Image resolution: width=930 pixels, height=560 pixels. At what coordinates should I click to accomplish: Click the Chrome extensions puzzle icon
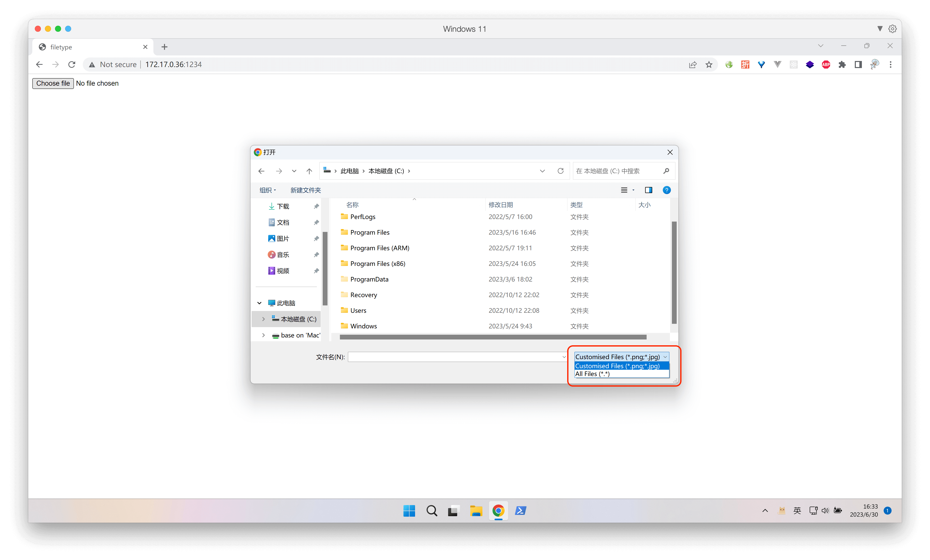[842, 65]
